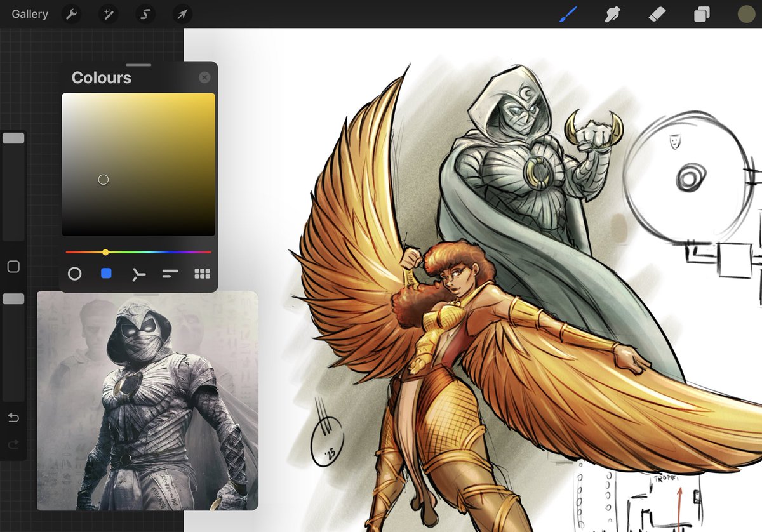Open the Adjustments magic wand menu
Image resolution: width=762 pixels, height=532 pixels.
click(x=109, y=14)
